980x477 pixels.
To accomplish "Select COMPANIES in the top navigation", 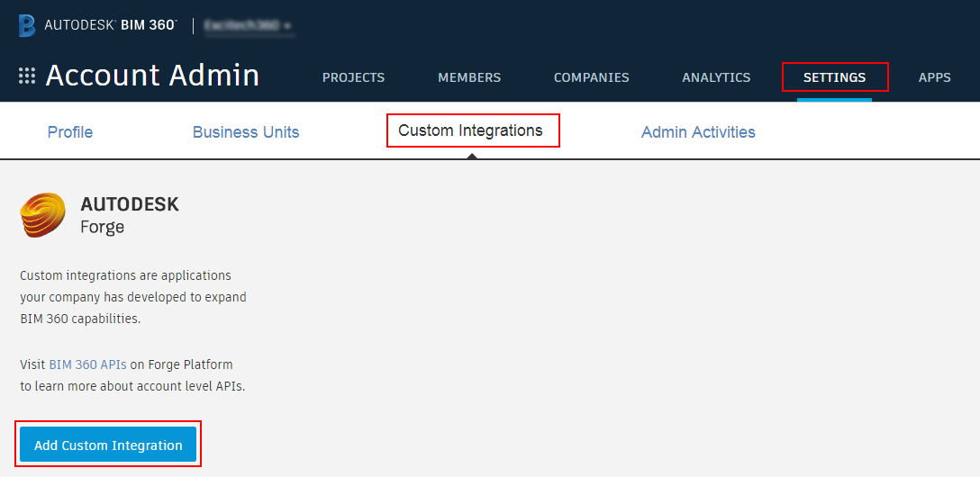I will [x=591, y=77].
